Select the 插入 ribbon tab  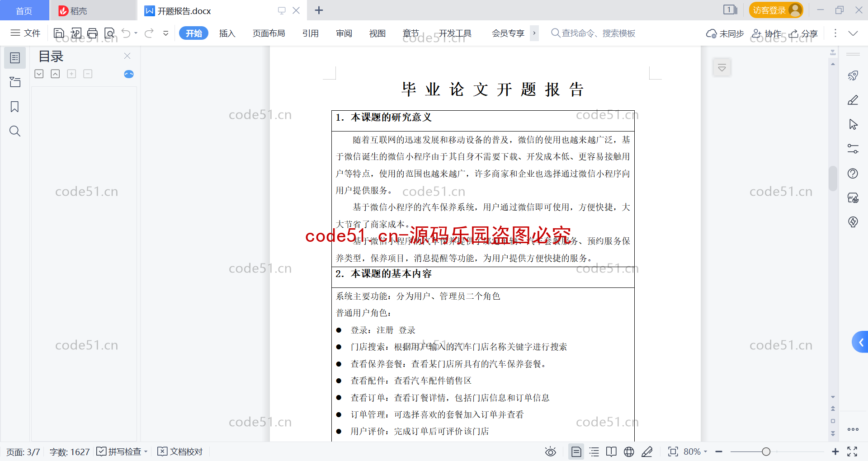click(x=227, y=33)
